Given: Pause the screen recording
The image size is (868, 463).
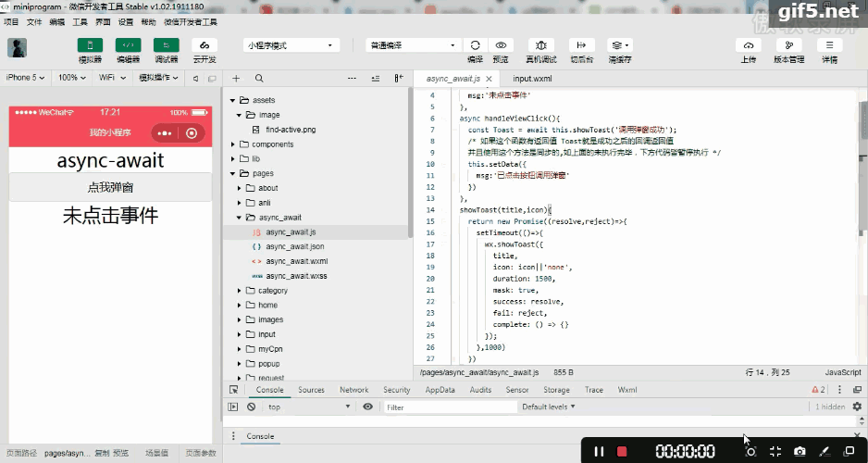Looking at the screenshot, I should tap(599, 451).
